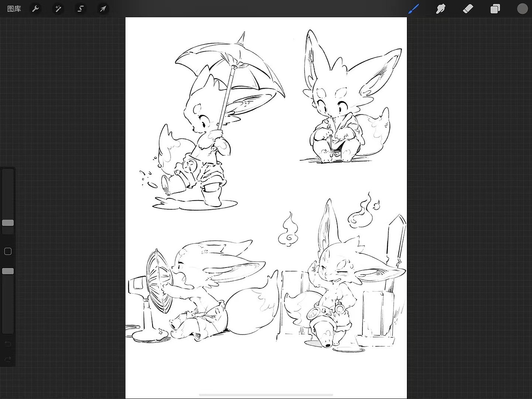Select the Smudge tool
The width and height of the screenshot is (532, 399).
click(441, 9)
